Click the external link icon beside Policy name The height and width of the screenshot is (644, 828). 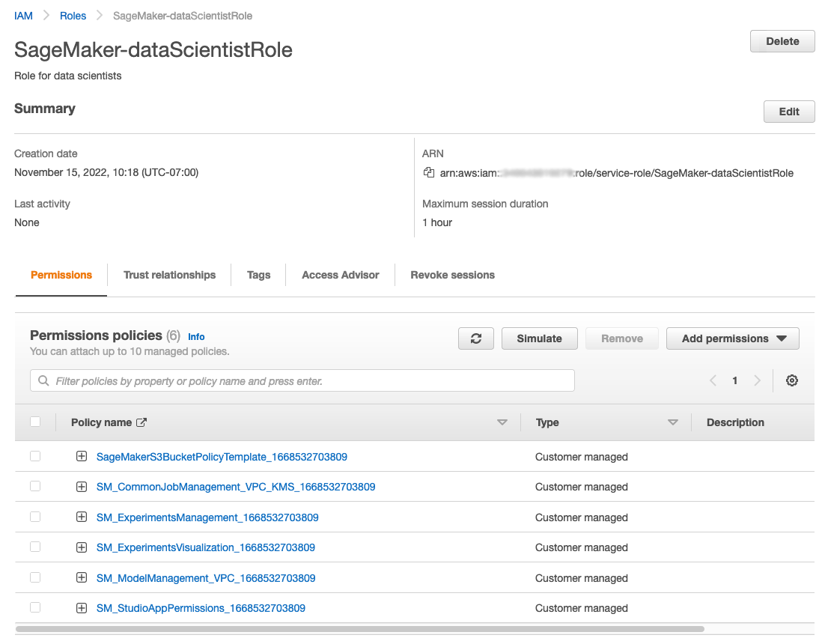pyautogui.click(x=141, y=422)
